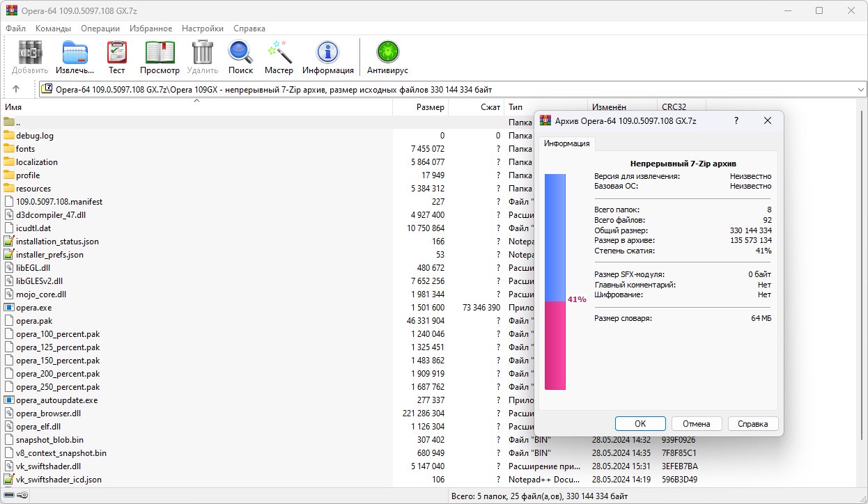Sort files by the Размер column
Image resolution: width=868 pixels, height=504 pixels.
[421, 107]
